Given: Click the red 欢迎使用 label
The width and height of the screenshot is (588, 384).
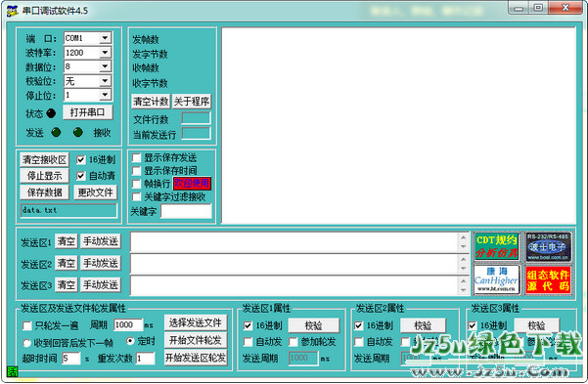Looking at the screenshot, I should click(x=192, y=183).
